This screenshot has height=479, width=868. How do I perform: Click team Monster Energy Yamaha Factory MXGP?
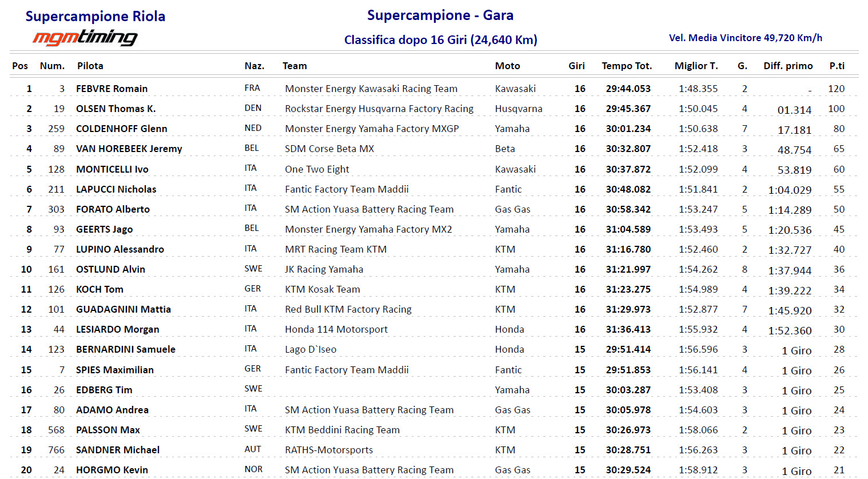372,129
